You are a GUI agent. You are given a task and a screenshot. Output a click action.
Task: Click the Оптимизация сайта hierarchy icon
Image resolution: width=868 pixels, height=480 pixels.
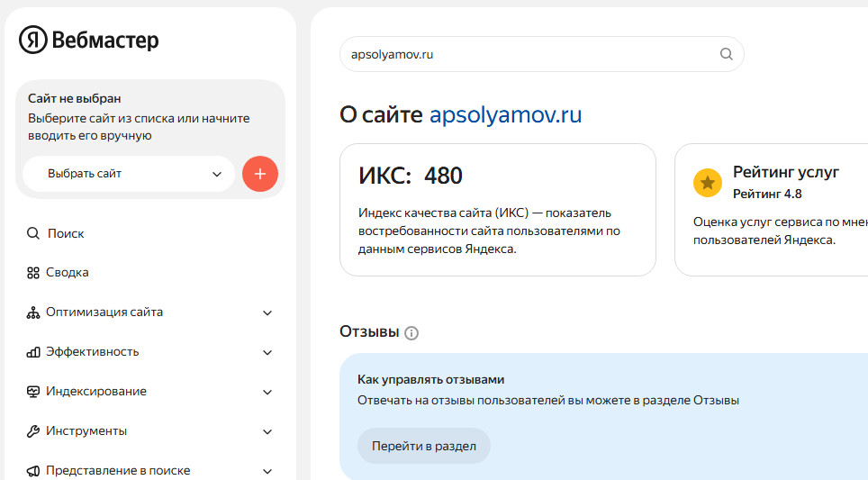pyautogui.click(x=33, y=312)
